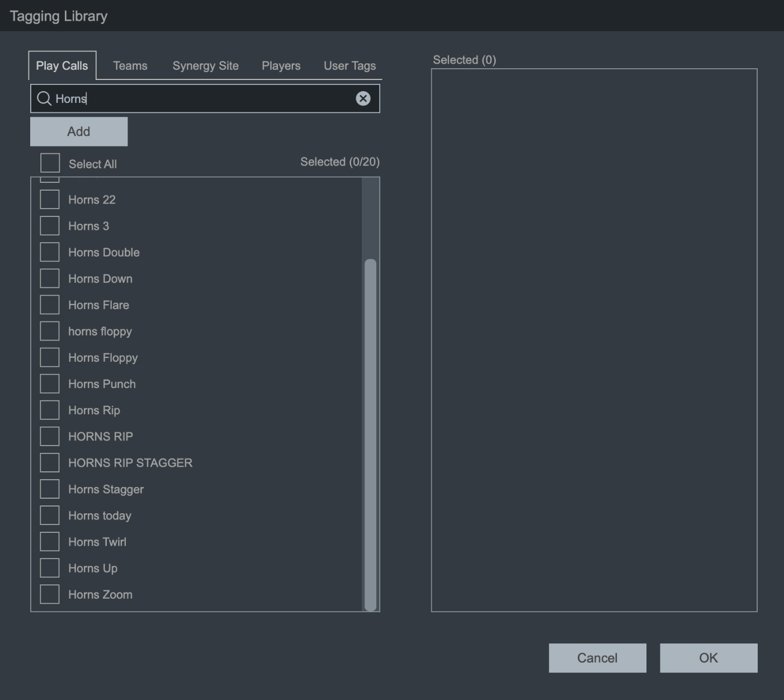Click the Selected (0/20) counter
The width and height of the screenshot is (784, 700).
pyautogui.click(x=340, y=162)
